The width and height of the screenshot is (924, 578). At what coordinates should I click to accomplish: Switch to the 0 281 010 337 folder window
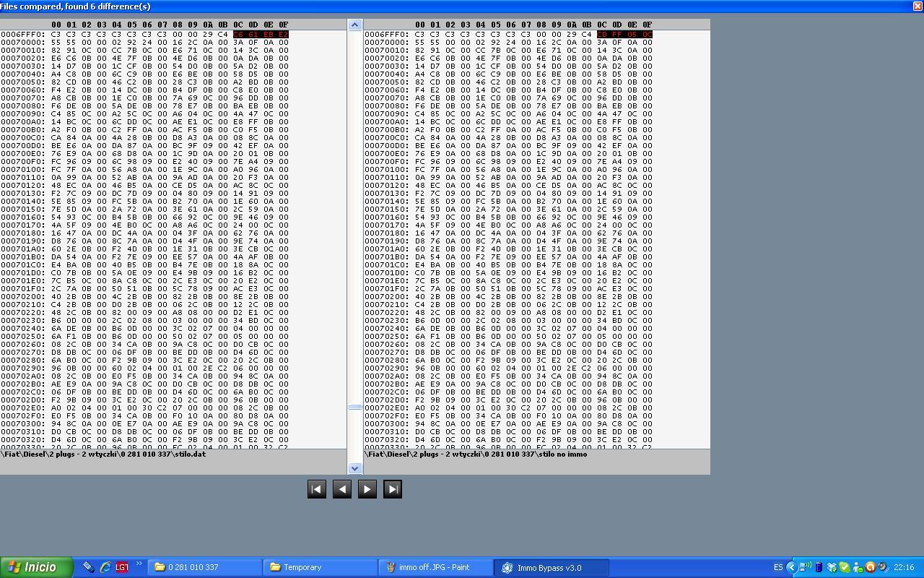[x=205, y=567]
